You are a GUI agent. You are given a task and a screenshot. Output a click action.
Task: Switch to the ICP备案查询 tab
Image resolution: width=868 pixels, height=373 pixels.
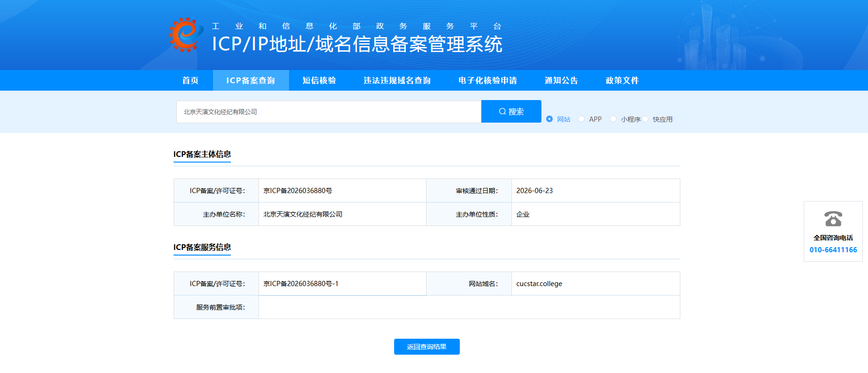[251, 80]
